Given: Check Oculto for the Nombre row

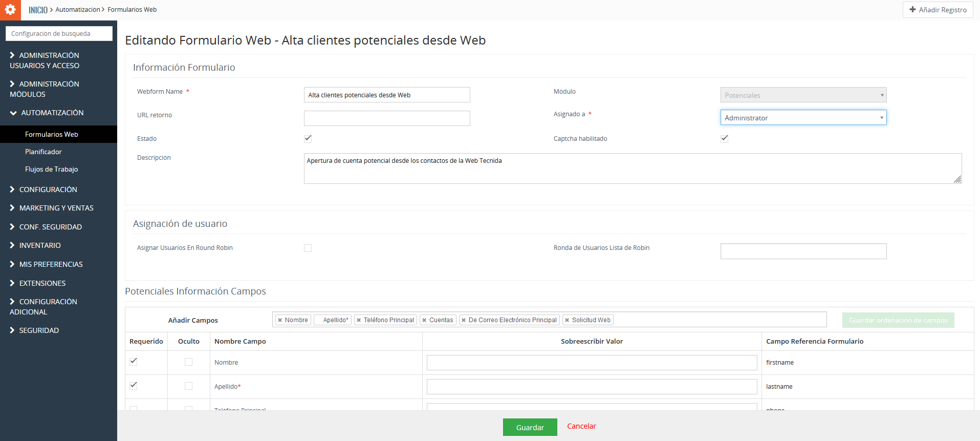Looking at the screenshot, I should (188, 362).
